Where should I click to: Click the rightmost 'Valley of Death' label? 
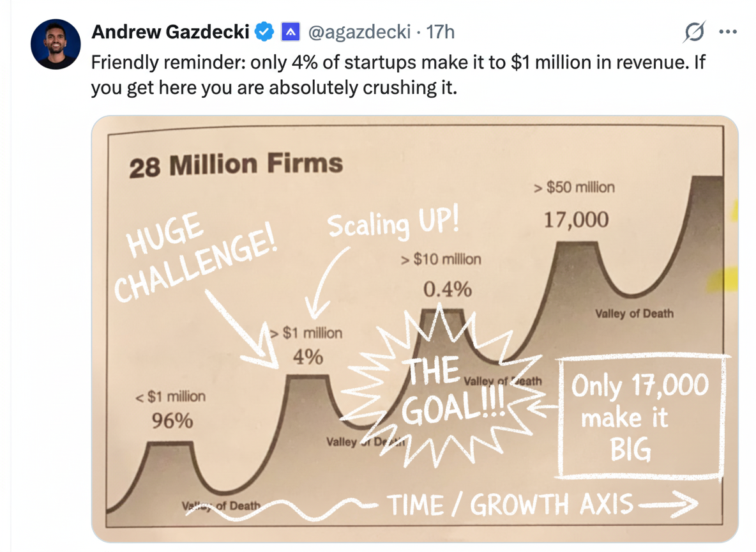(633, 314)
